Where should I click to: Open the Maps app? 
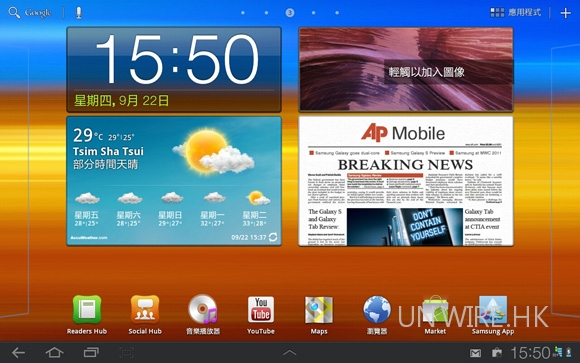319,310
